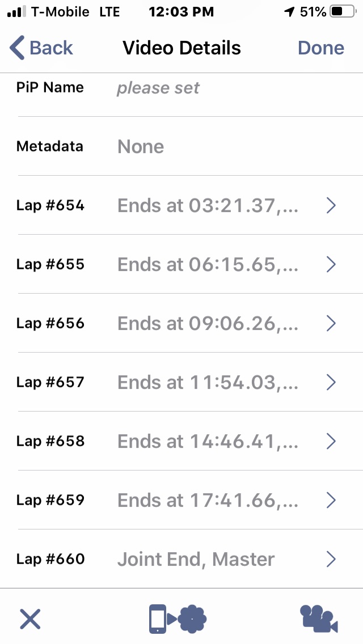Screen dimensions: 363x644
Task: Tap Done in the navigation bar
Action: coord(321,48)
